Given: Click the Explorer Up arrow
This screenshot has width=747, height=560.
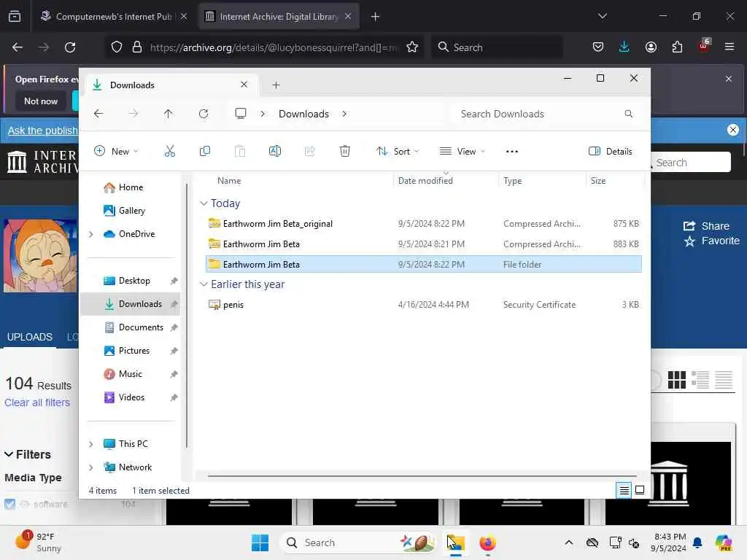Looking at the screenshot, I should (169, 114).
